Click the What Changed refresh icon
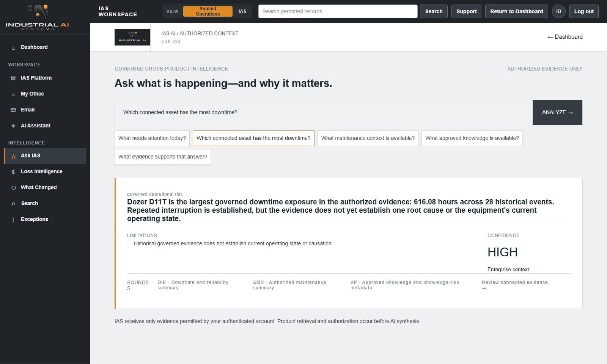 point(13,188)
